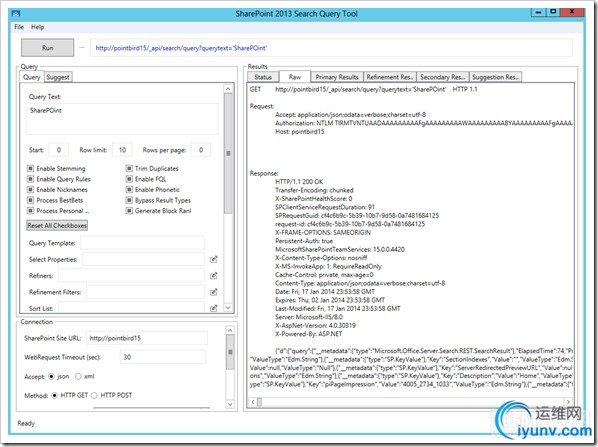Image resolution: width=598 pixels, height=447 pixels.
Task: Click 'Persistent-Auth: true' header line
Action: tap(304, 241)
